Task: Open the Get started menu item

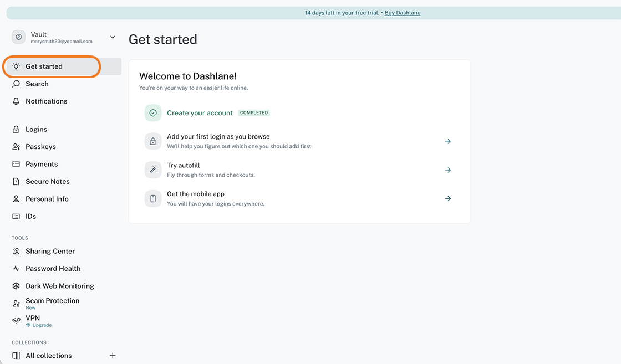Action: (x=63, y=66)
